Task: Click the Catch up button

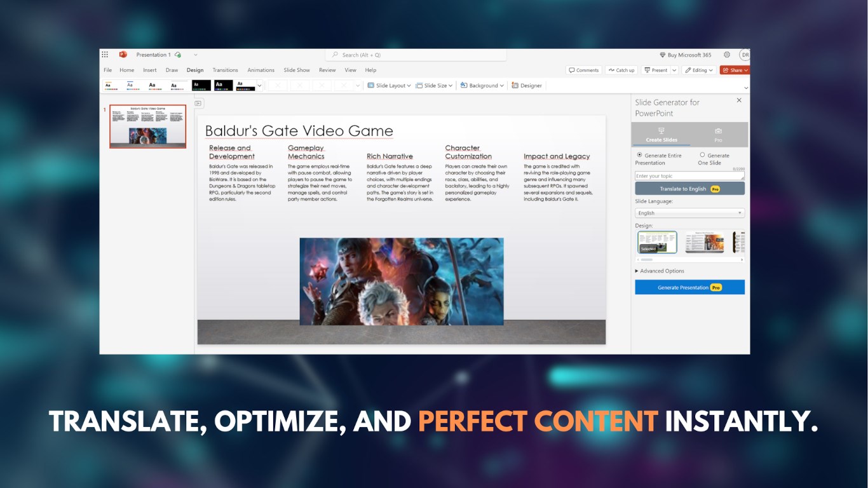Action: click(621, 70)
